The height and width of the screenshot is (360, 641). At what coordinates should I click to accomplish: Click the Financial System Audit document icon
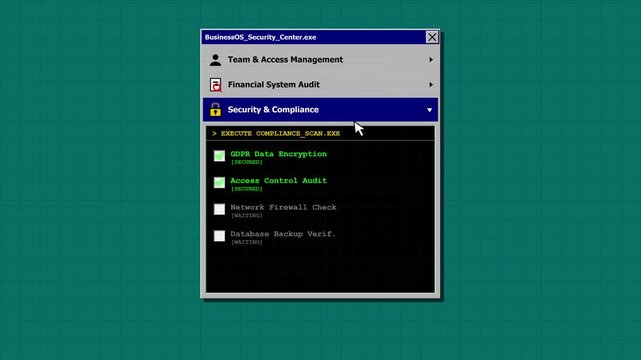point(215,85)
